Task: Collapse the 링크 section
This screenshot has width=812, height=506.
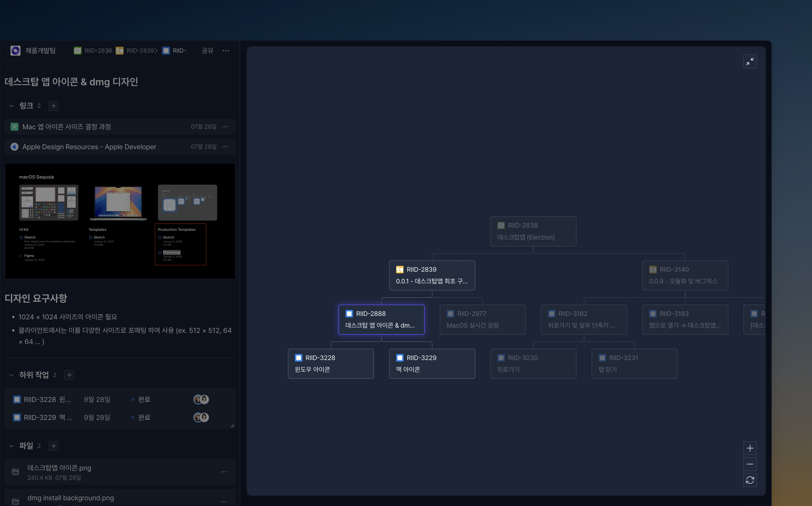Action: pyautogui.click(x=11, y=106)
